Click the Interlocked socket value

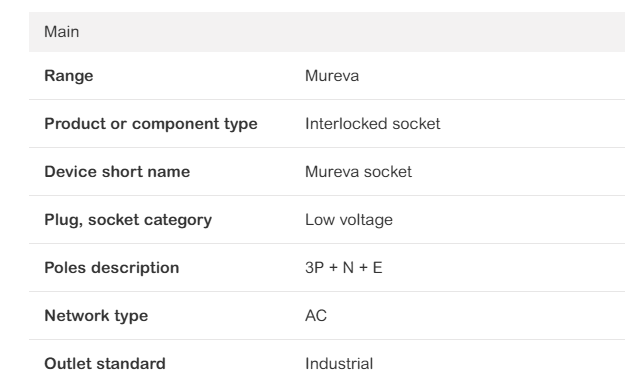tap(372, 124)
